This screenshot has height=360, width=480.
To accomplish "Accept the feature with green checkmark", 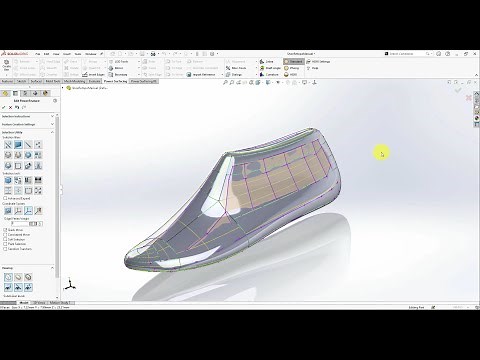I will [x=4, y=108].
